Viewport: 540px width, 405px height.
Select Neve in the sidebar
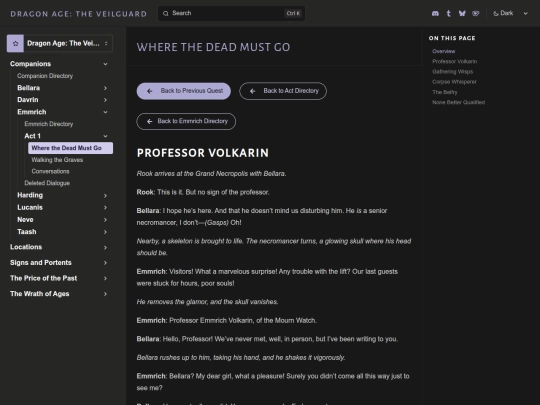pos(25,220)
